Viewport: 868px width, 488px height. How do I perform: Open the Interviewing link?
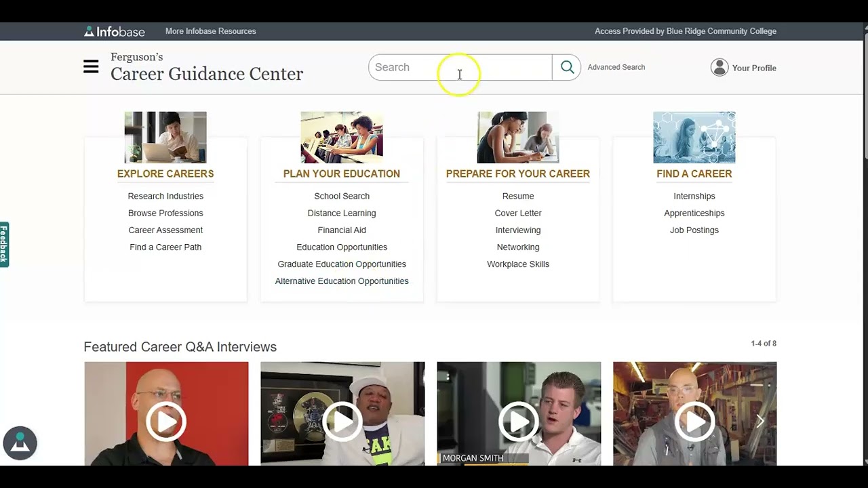pos(518,230)
